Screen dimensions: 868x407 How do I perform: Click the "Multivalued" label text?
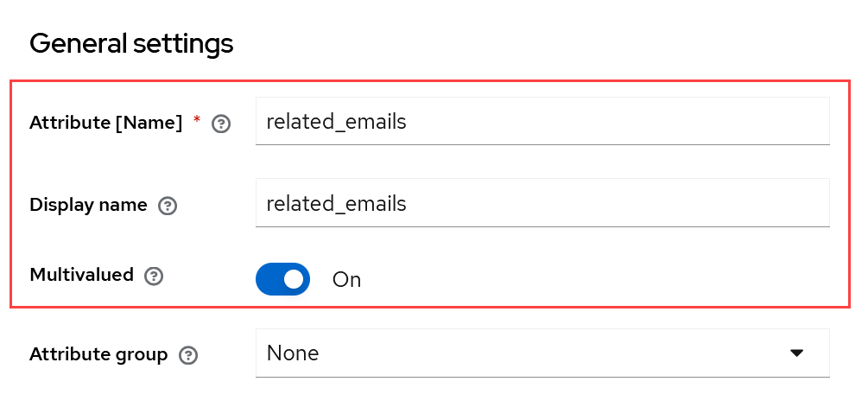coord(81,275)
